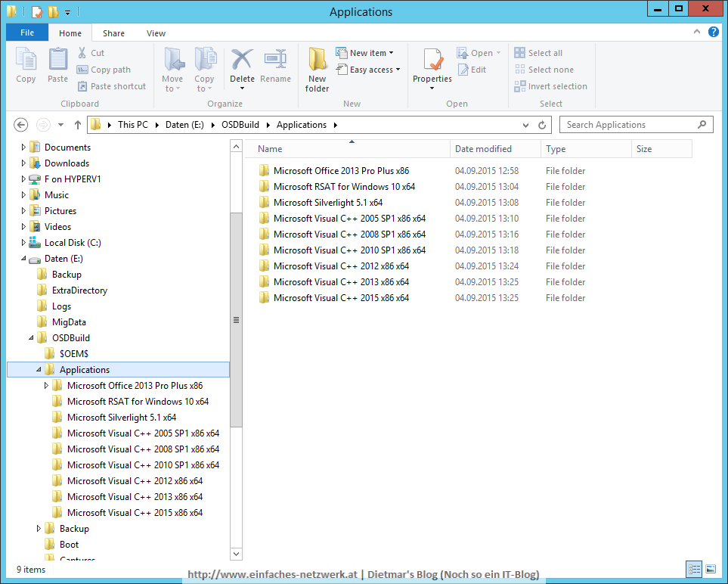The image size is (728, 584).
Task: Select F on HYPERV1 in tree
Action: click(73, 179)
